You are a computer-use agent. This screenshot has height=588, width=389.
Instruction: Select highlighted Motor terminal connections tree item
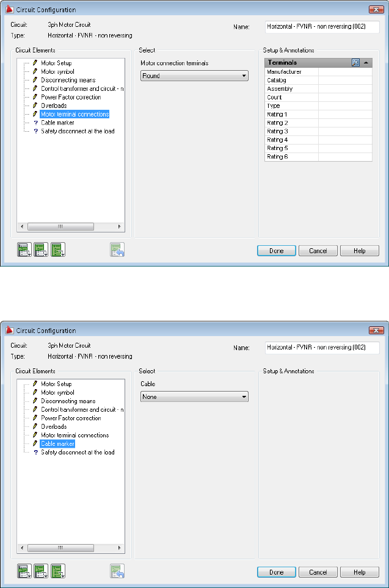(75, 114)
